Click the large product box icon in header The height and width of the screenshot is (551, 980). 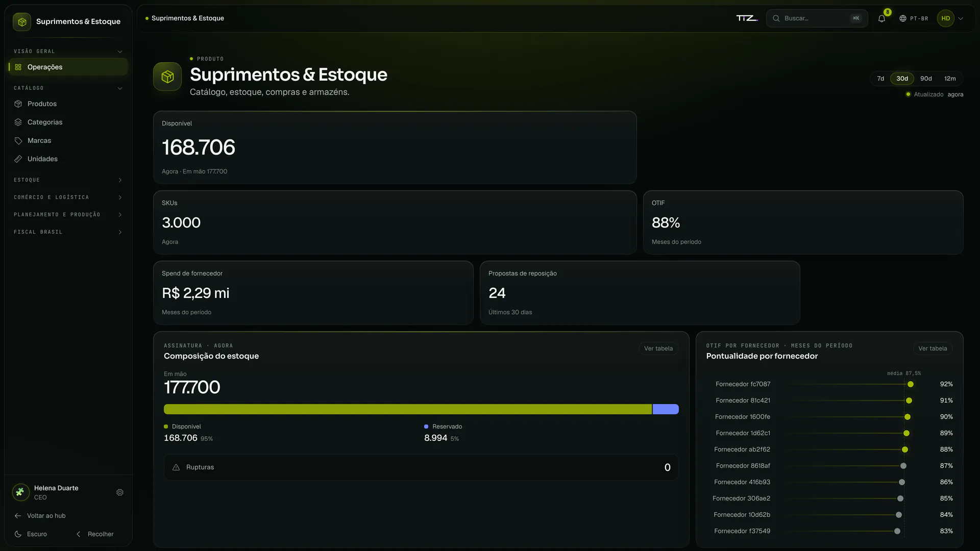[167, 77]
